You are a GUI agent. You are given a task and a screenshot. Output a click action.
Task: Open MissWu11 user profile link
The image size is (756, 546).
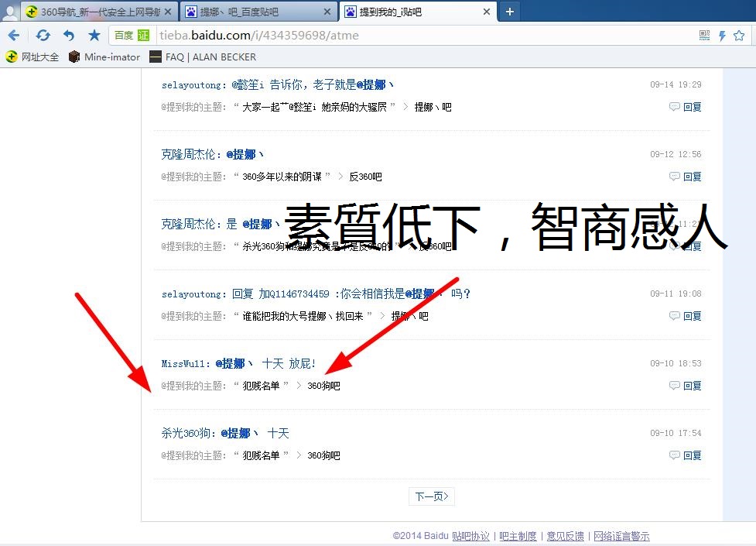tap(185, 363)
